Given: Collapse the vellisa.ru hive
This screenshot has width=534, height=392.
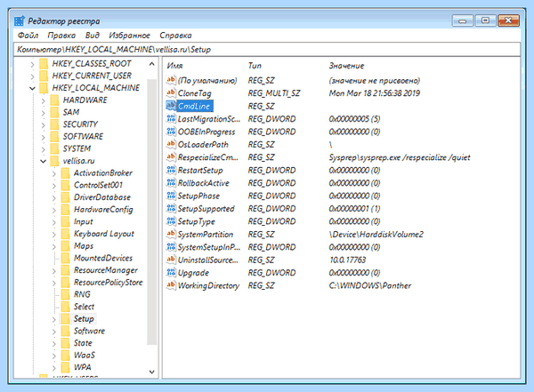Looking at the screenshot, I should tap(44, 161).
